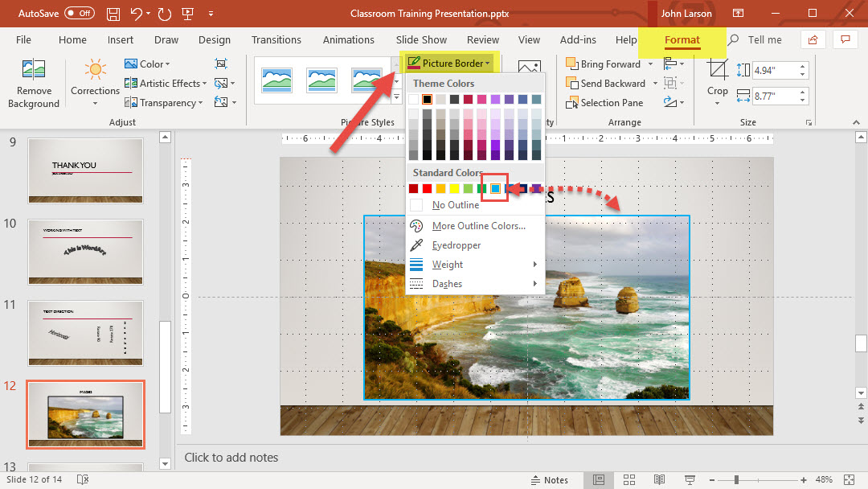Click the Save icon in title bar
This screenshot has width=868, height=489.
point(113,14)
